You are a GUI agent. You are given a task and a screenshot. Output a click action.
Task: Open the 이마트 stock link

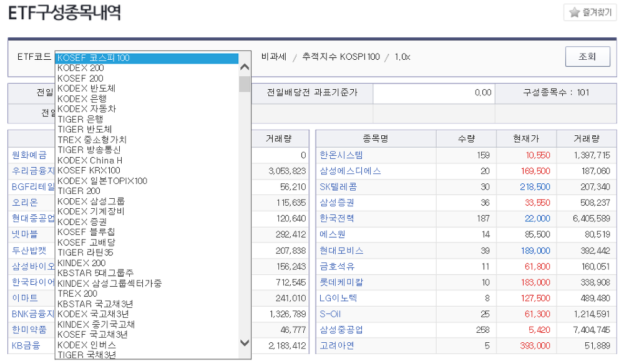(25, 298)
